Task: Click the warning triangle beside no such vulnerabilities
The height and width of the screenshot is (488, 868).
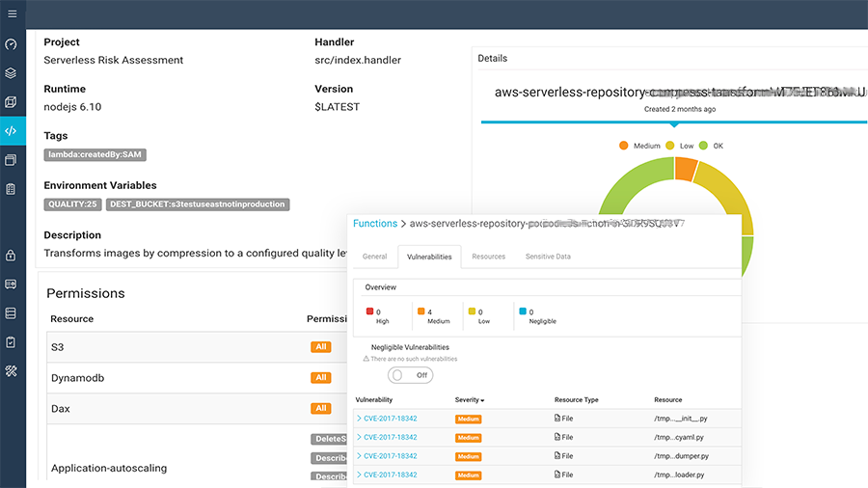Action: 366,359
